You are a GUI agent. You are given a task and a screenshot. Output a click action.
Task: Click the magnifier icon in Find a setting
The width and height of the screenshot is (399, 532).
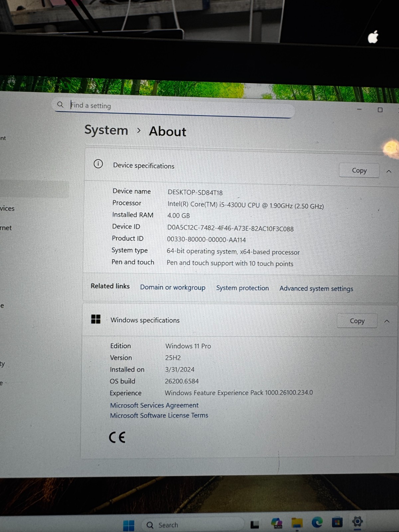pos(60,104)
